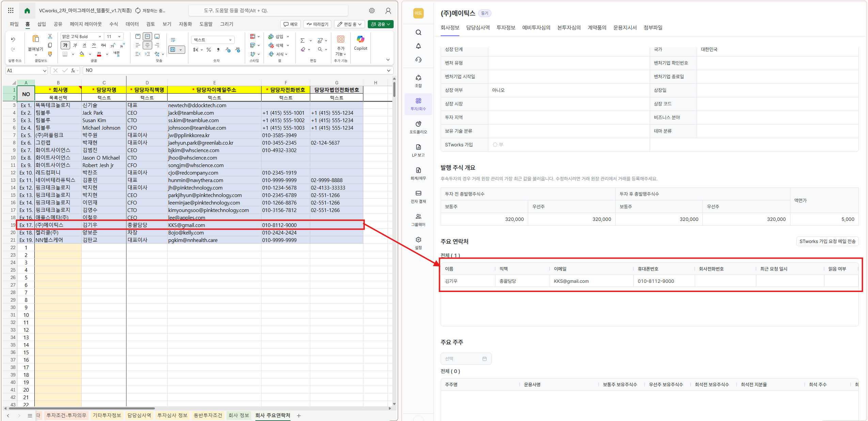This screenshot has width=868, height=421.
Task: Click the notification bell sidebar icon
Action: 418,46
